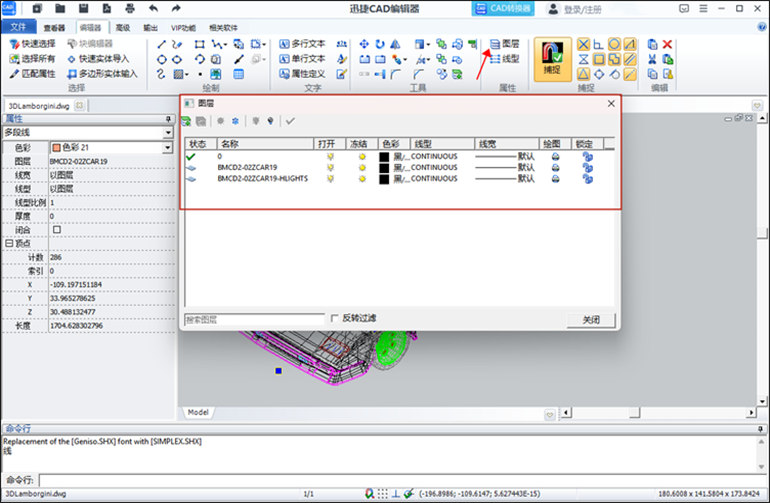Viewport: 770px width, 503px height.
Task: Enable the 反转过滤 invert filter checkbox
Action: 334,318
